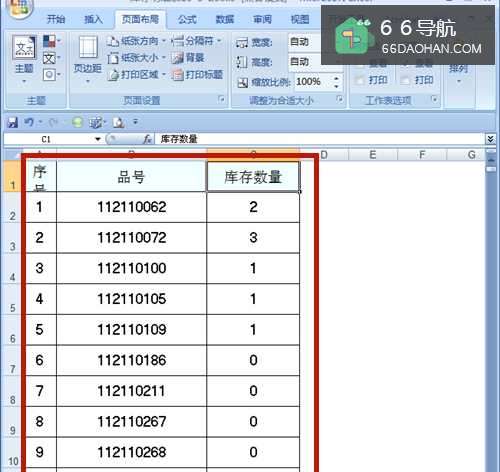Viewport: 500px width, 472px height.
Task: Open the 页面设置 dialog launcher
Action: coord(221,99)
